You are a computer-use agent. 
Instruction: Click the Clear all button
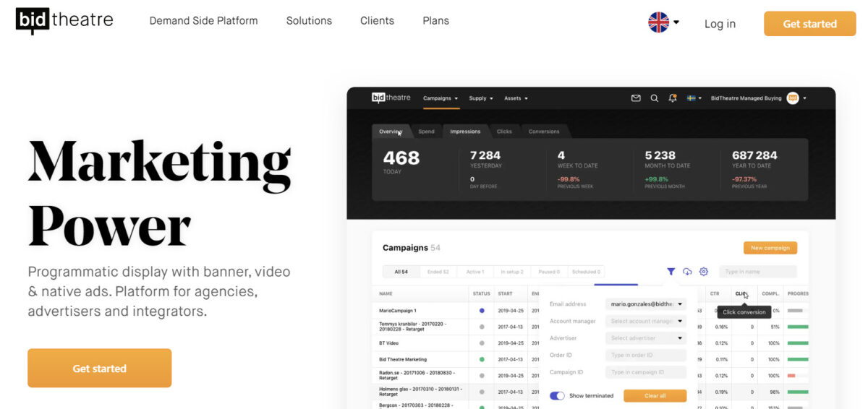(x=655, y=396)
